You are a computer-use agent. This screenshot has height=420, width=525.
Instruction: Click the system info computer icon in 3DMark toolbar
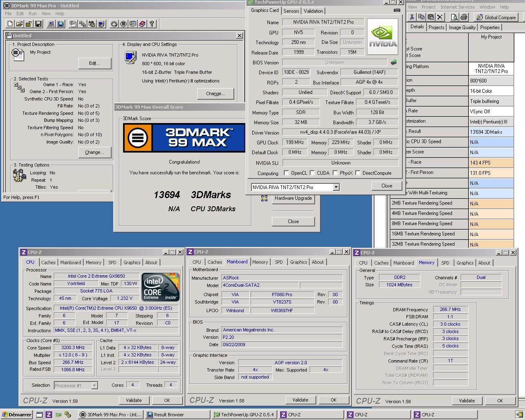[51, 24]
